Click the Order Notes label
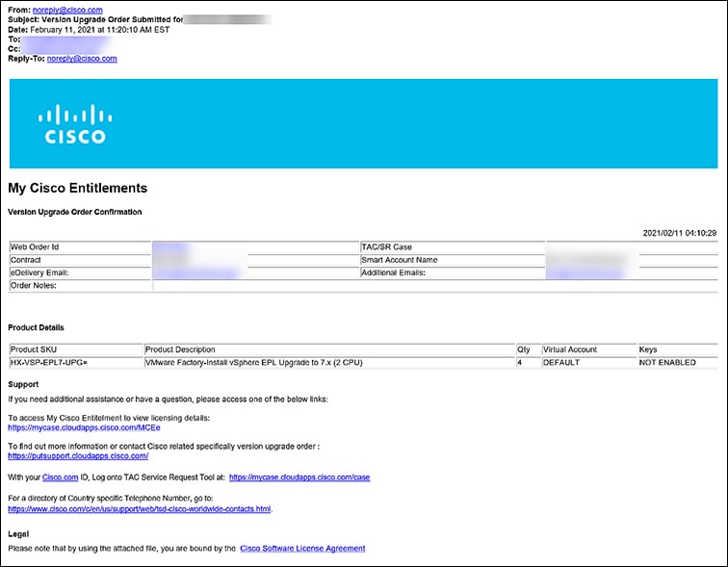This screenshot has height=567, width=728. 34,286
